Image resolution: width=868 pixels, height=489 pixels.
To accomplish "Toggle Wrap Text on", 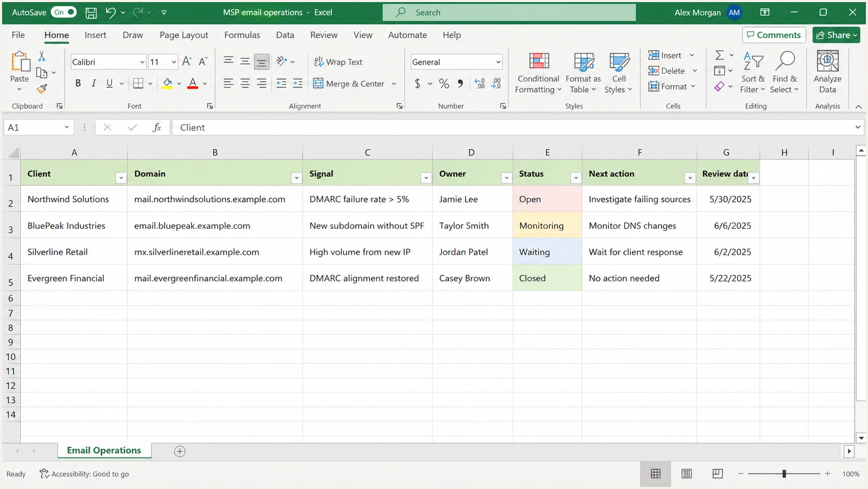I will tap(338, 62).
